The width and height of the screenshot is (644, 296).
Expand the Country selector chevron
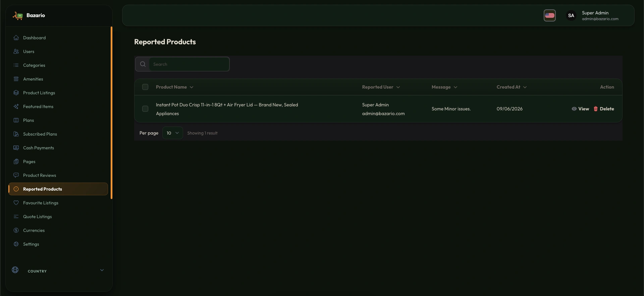(x=102, y=270)
